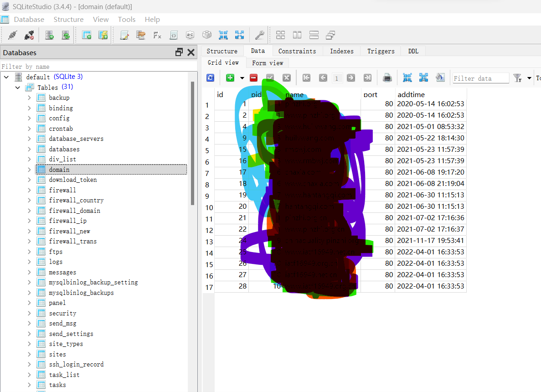541x392 pixels.
Task: Click Refresh database schema icon
Action: (x=66, y=35)
